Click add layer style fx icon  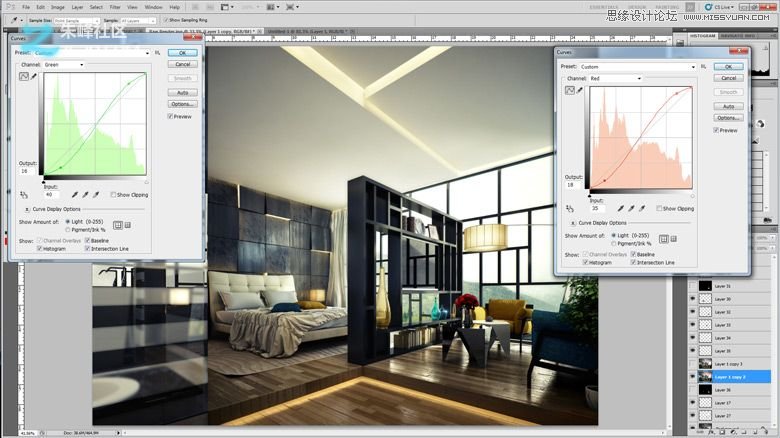711,432
